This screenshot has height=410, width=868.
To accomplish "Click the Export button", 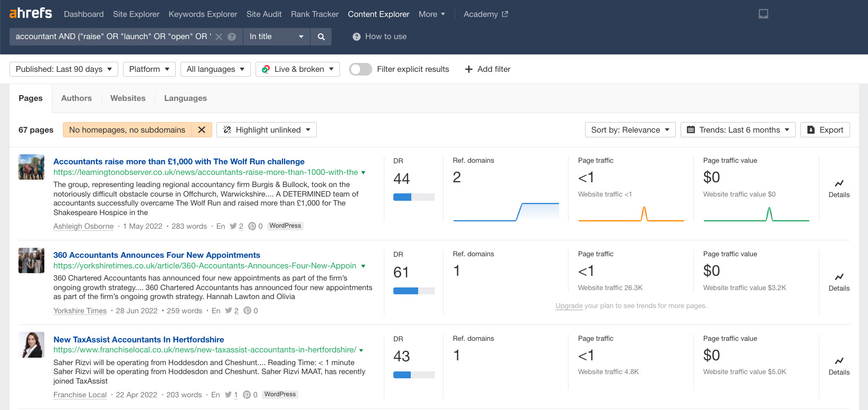I will 825,130.
